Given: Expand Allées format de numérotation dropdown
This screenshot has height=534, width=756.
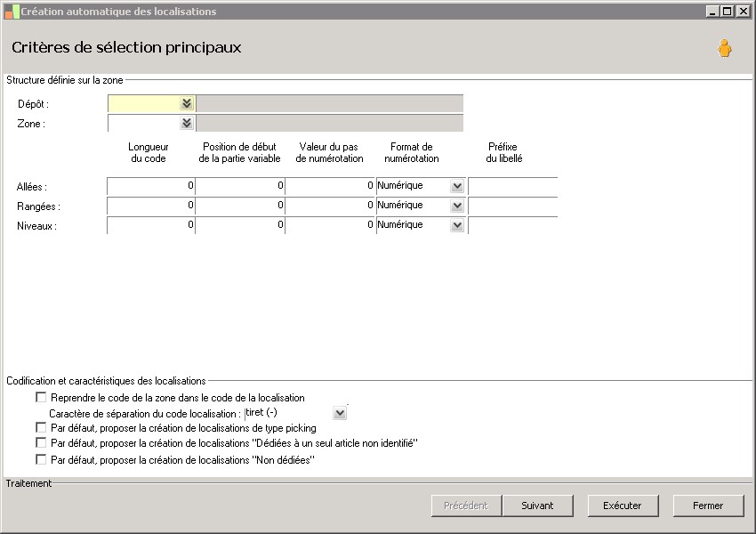Looking at the screenshot, I should [457, 186].
